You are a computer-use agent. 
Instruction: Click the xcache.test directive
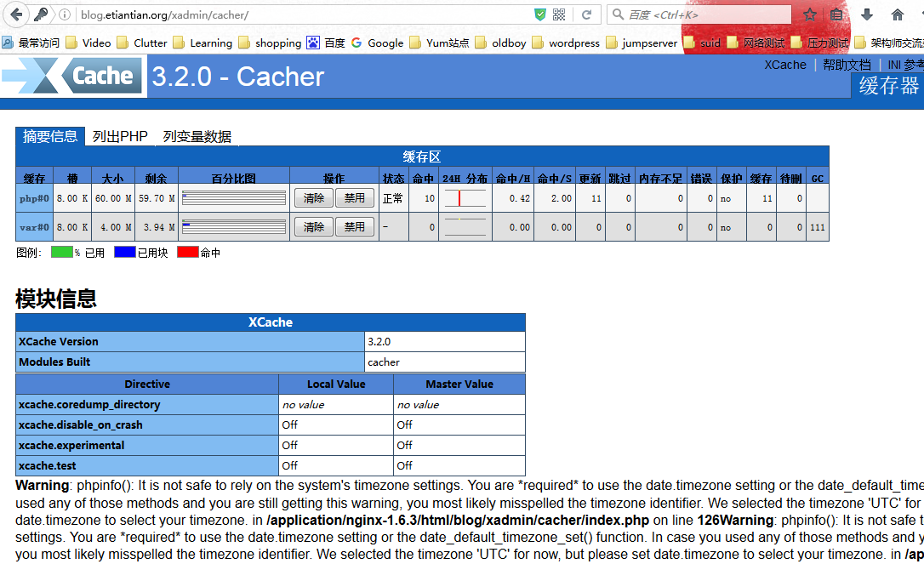click(x=147, y=465)
